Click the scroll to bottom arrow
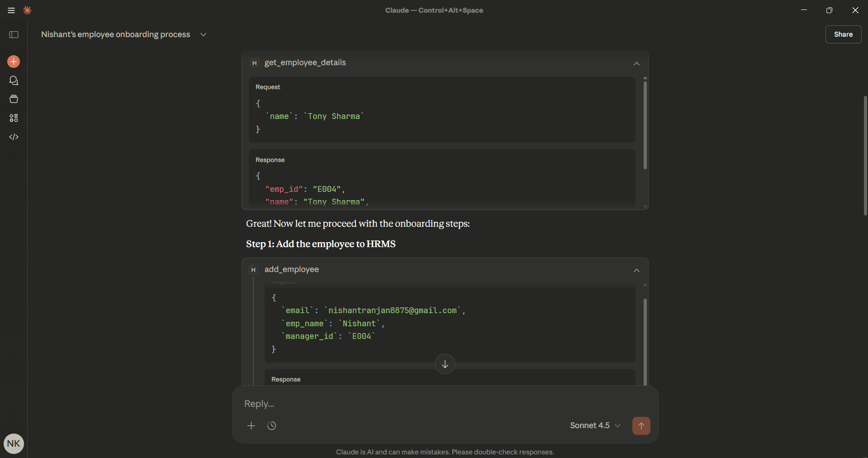 click(445, 364)
